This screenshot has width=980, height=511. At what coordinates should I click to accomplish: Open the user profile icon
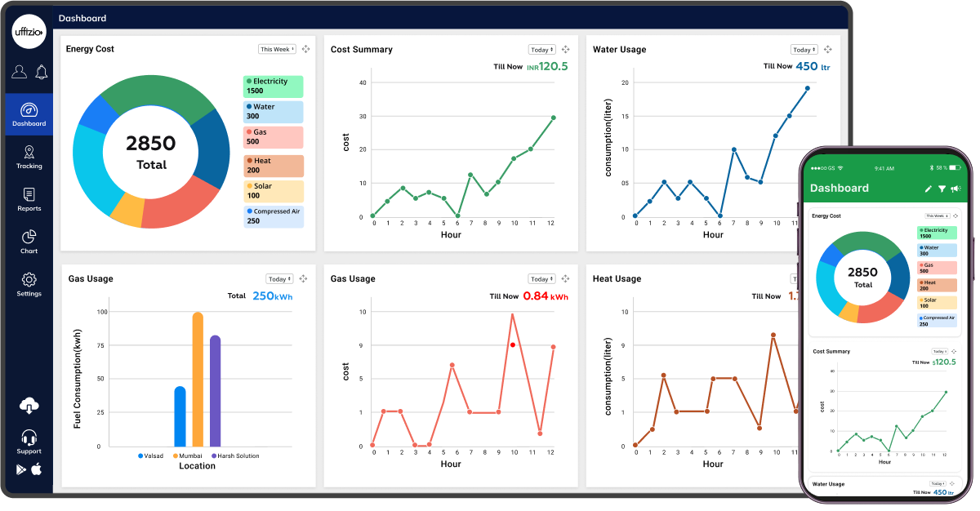pyautogui.click(x=19, y=73)
